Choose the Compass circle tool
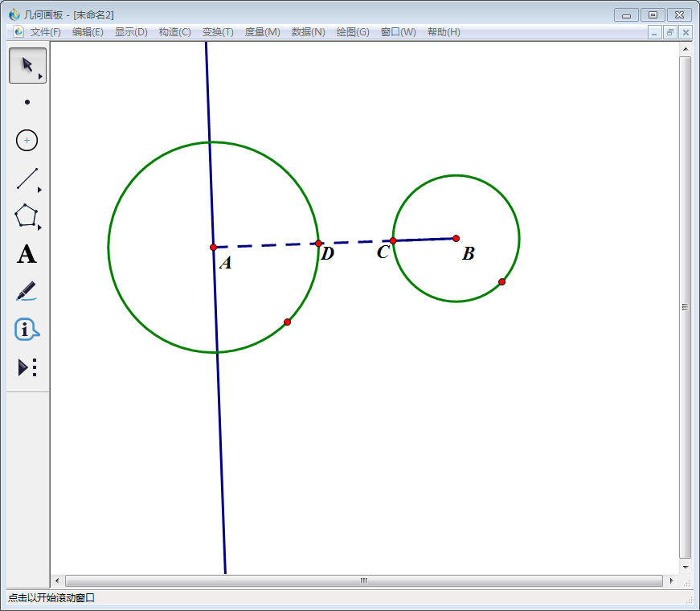Screen dimensions: 700x611 coord(27,141)
